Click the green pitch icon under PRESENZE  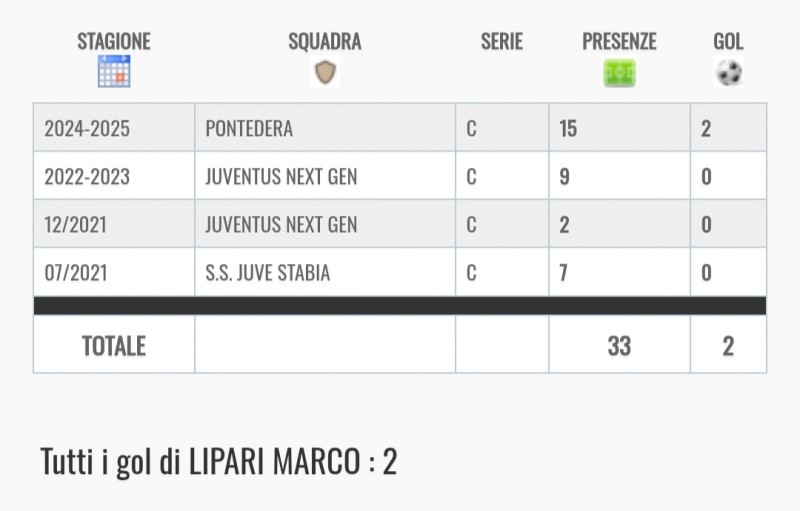(x=619, y=72)
